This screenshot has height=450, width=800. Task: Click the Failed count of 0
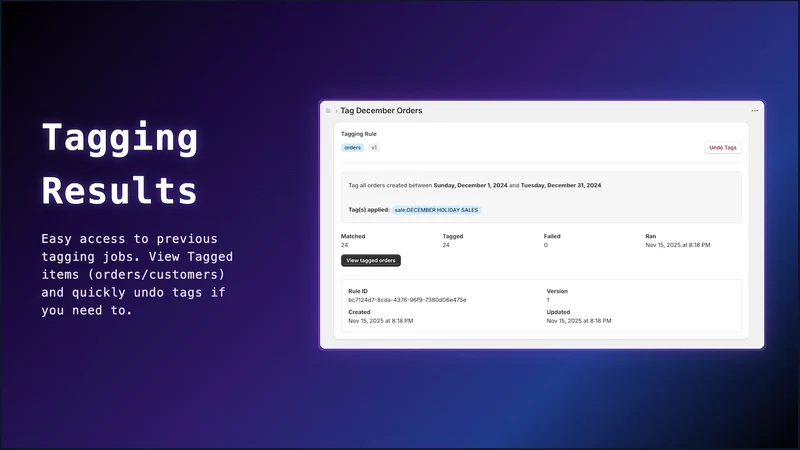(545, 245)
